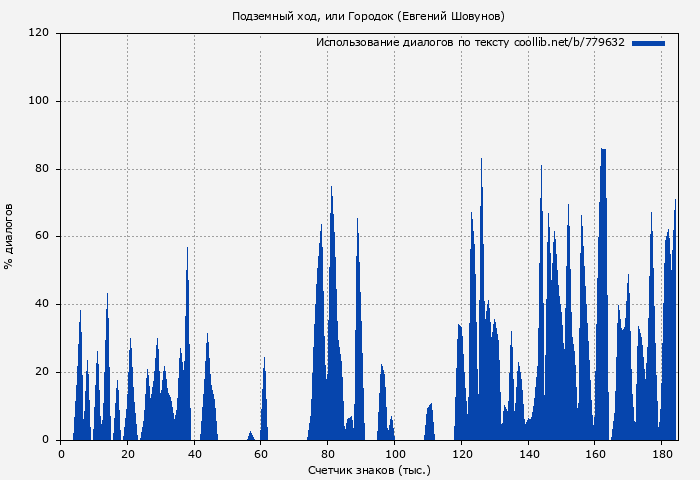Click the 120 tick label on vertical axis
The width and height of the screenshot is (700, 480).
tap(39, 33)
